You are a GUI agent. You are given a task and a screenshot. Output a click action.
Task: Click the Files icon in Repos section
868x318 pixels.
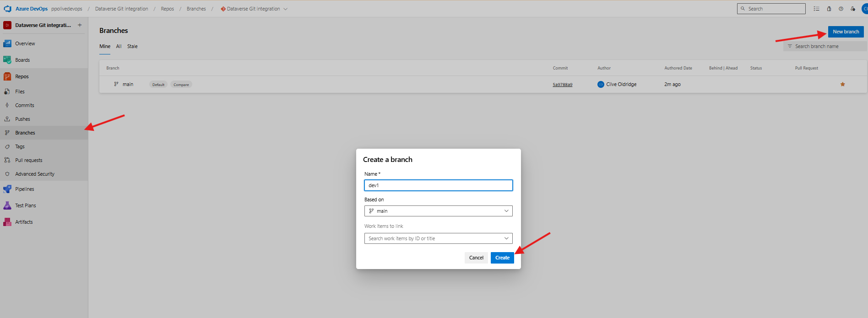pos(7,92)
